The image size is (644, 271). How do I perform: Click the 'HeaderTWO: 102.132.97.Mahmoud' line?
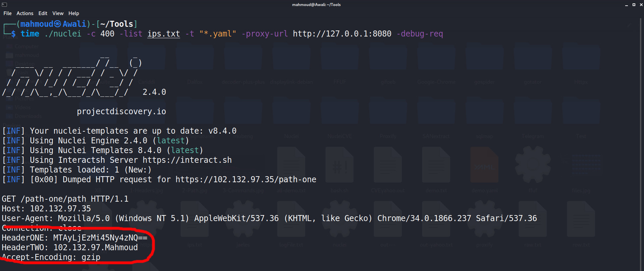click(70, 248)
